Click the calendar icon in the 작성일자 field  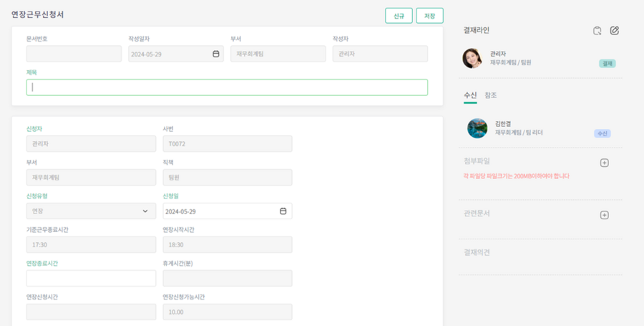pos(216,54)
